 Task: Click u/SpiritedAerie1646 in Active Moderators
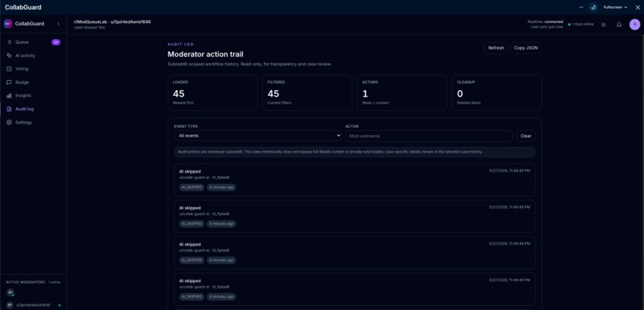[33, 305]
